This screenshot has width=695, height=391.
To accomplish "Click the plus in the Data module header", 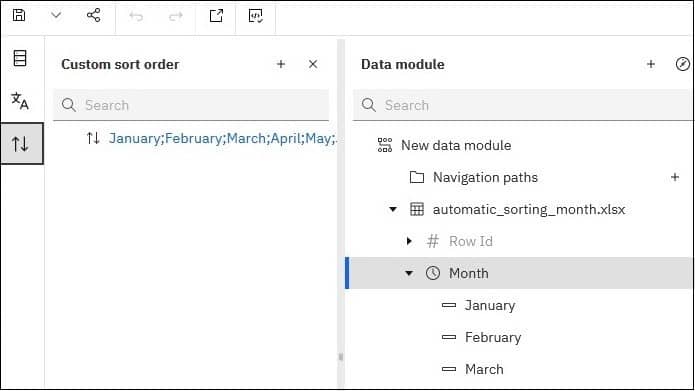I will 651,64.
